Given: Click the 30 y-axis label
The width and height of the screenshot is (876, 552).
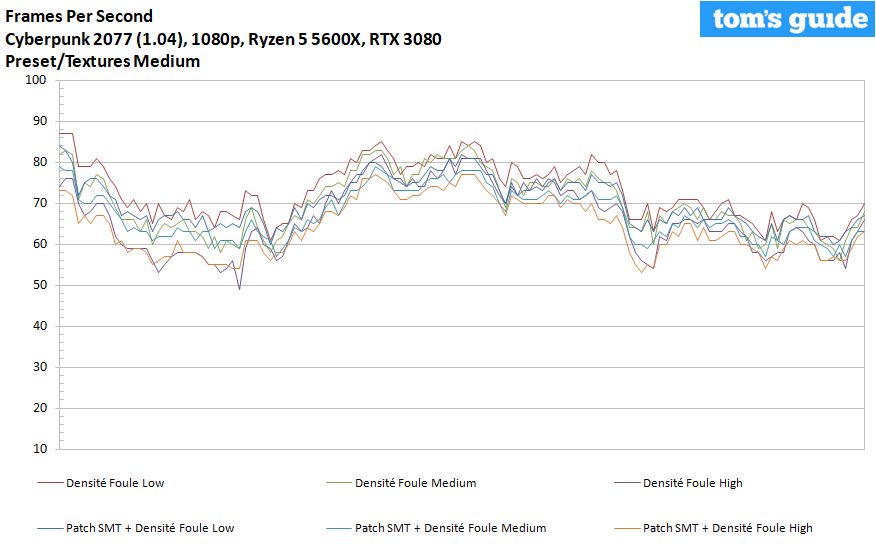Looking at the screenshot, I should (40, 367).
